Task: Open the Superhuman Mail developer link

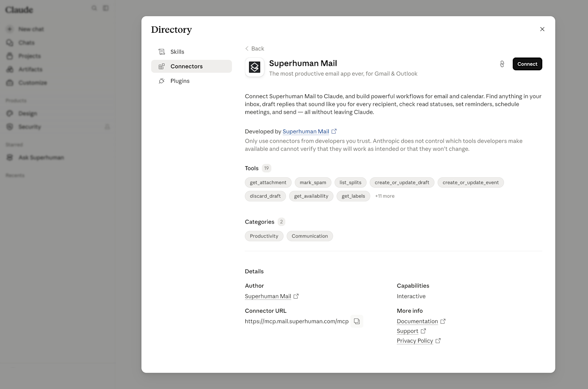Action: point(306,132)
